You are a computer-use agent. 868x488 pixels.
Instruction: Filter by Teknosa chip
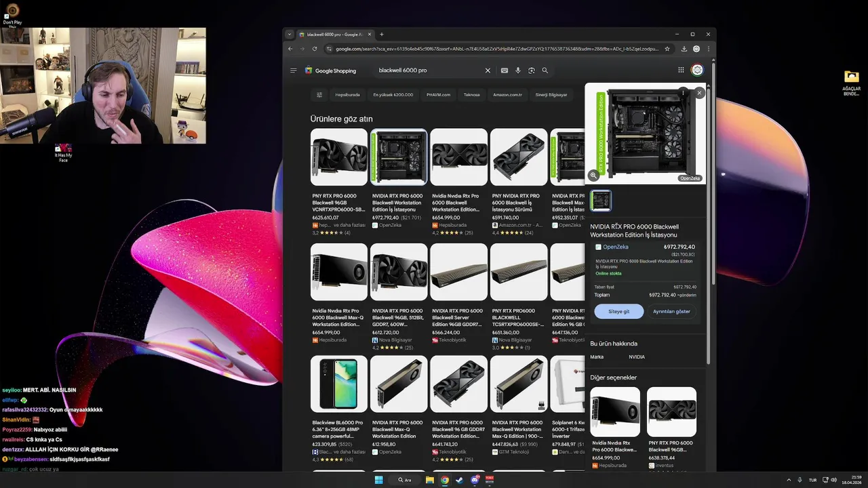pyautogui.click(x=471, y=95)
